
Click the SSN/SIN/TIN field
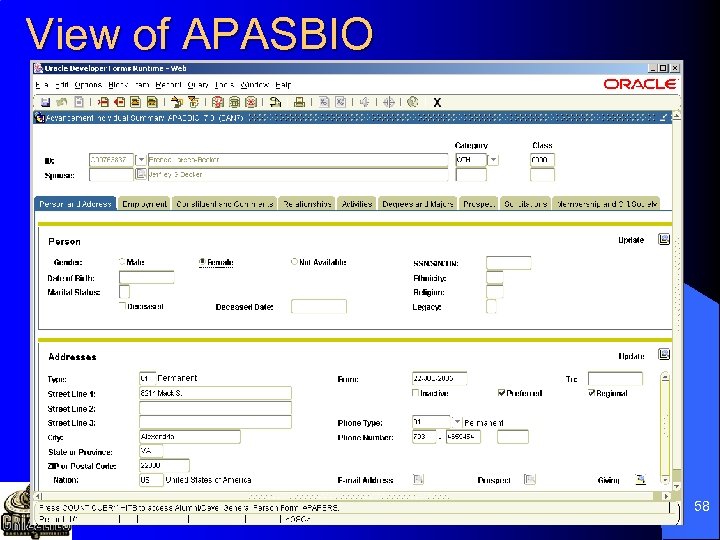point(509,263)
